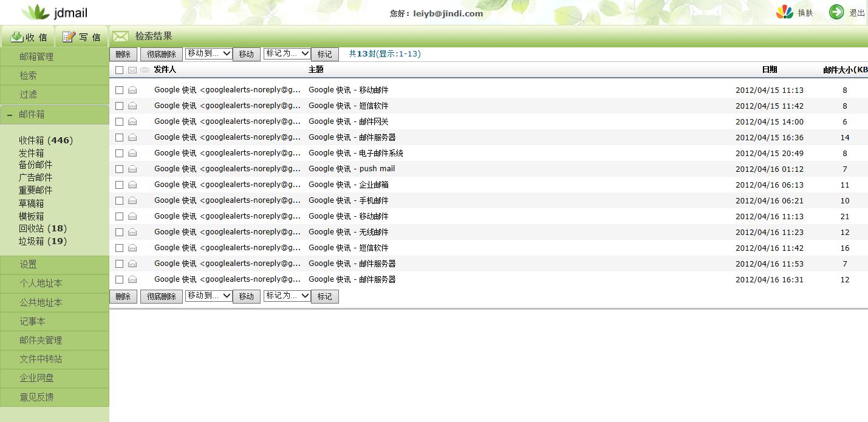Open email 'Google 快讯 - push mail'
Screen dimensions: 868x422
[x=352, y=169]
